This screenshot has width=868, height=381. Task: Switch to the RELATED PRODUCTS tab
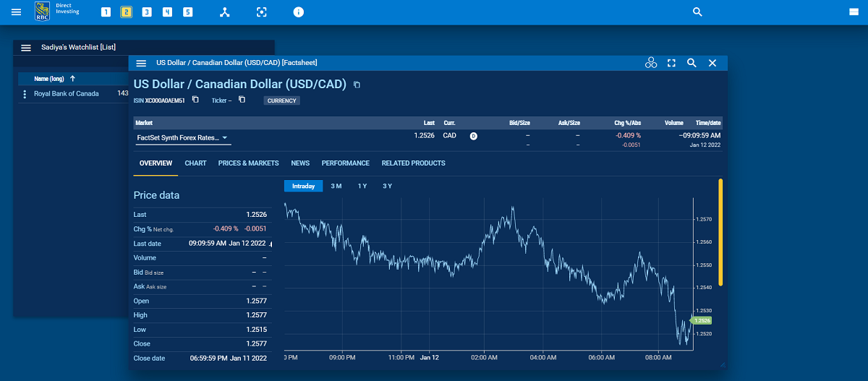(413, 163)
